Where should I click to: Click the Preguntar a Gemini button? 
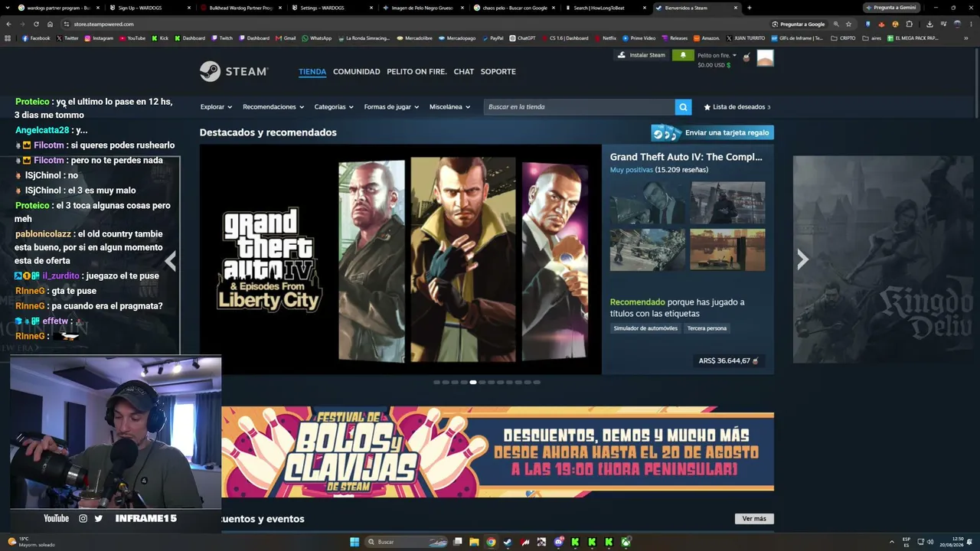pyautogui.click(x=891, y=8)
